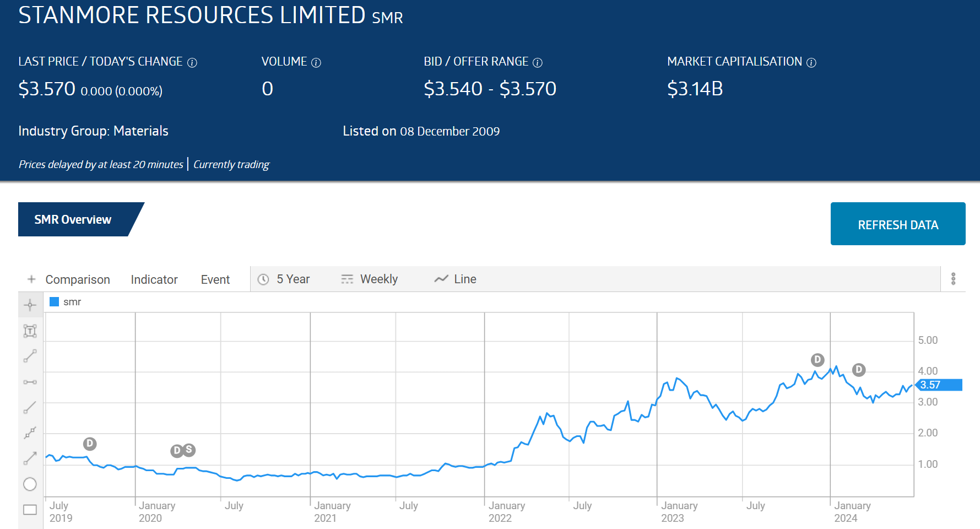Click info icon beside Last Price / Today's Change

click(192, 63)
